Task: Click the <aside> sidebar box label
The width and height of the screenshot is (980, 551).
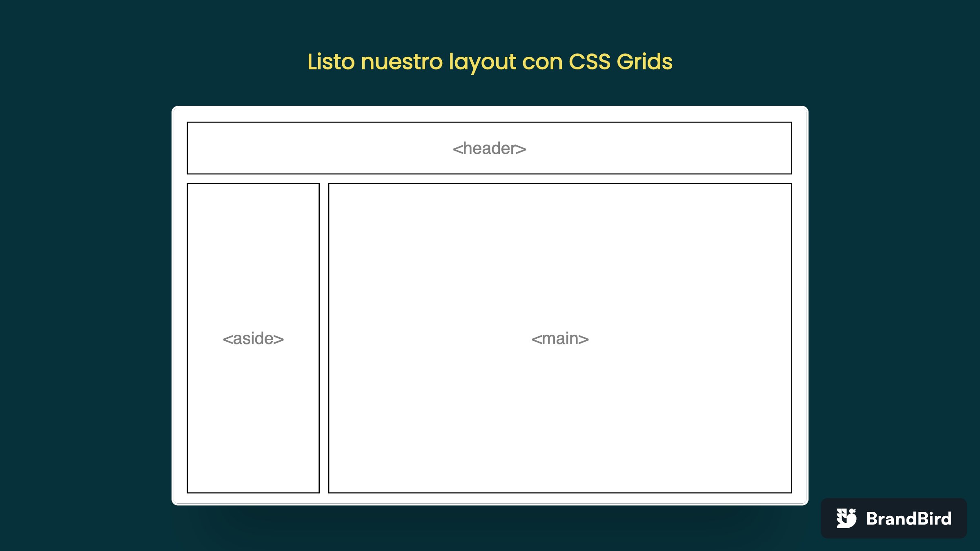Action: tap(253, 338)
